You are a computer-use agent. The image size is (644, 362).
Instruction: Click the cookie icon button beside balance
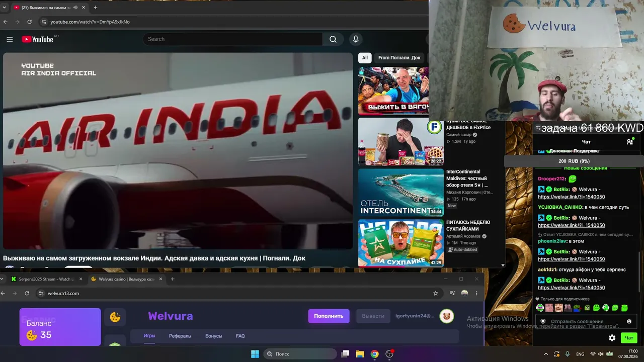(x=115, y=317)
